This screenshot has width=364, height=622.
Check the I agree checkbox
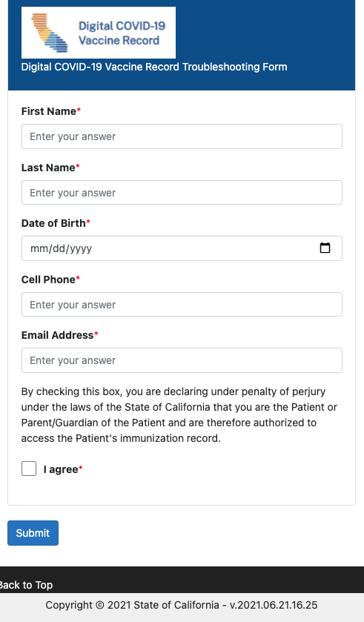[29, 469]
